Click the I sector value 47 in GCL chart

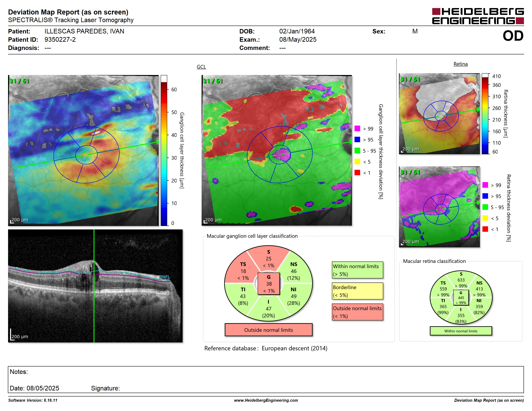click(x=268, y=309)
